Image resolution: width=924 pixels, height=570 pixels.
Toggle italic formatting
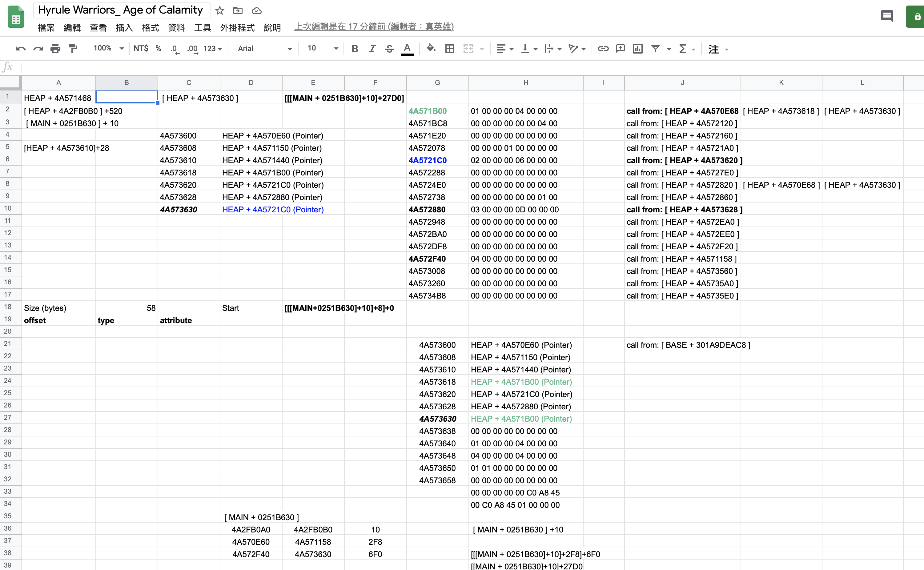click(372, 49)
